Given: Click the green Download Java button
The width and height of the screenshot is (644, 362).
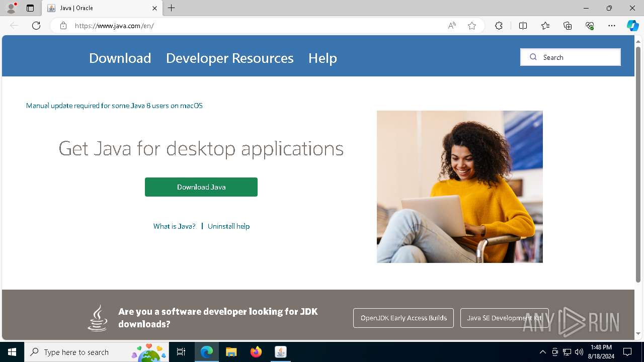Looking at the screenshot, I should [201, 187].
